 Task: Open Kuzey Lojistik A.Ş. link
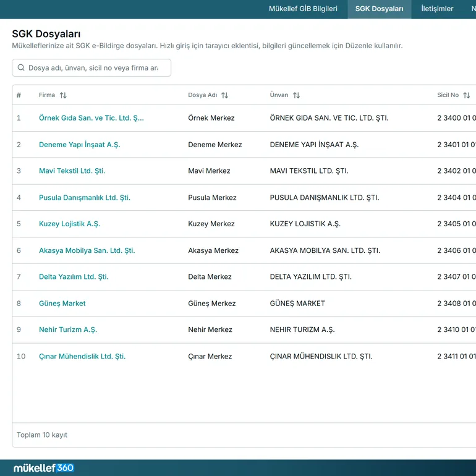pyautogui.click(x=69, y=224)
